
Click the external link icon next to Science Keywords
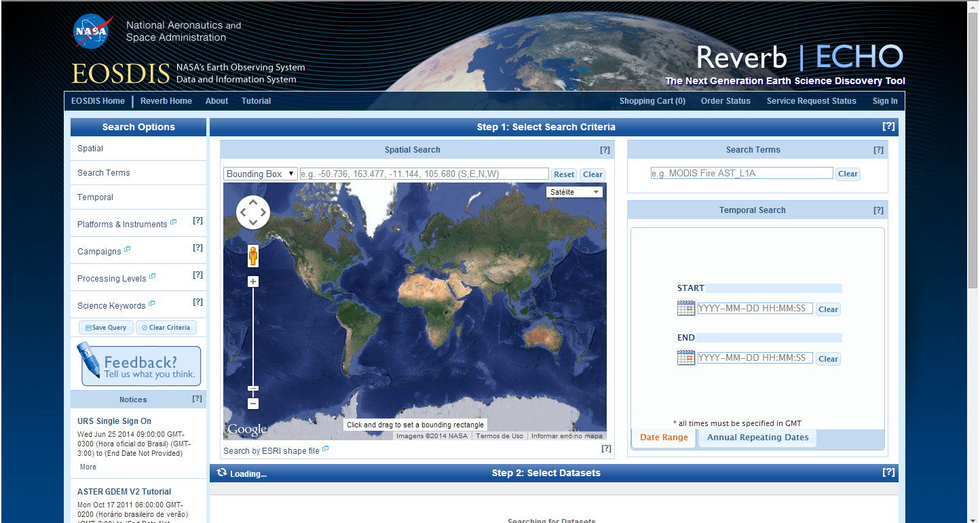click(151, 303)
